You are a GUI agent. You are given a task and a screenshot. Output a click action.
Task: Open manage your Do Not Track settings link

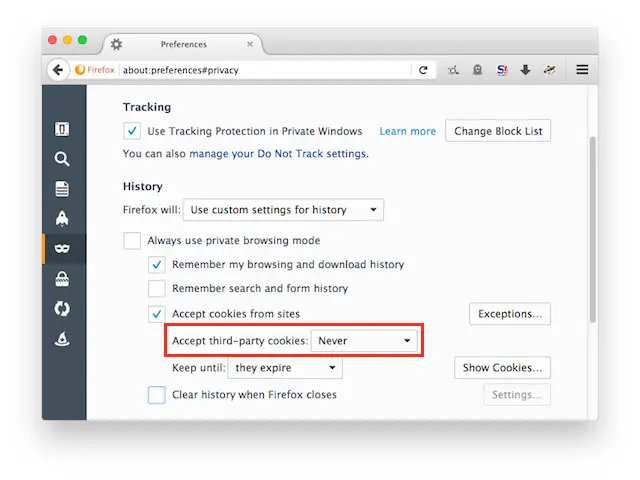(x=278, y=154)
